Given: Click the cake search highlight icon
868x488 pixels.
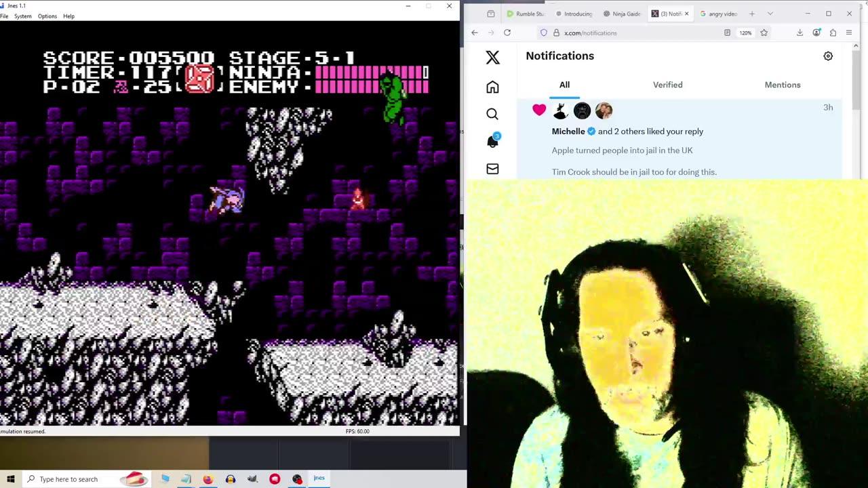Looking at the screenshot, I should (x=134, y=479).
